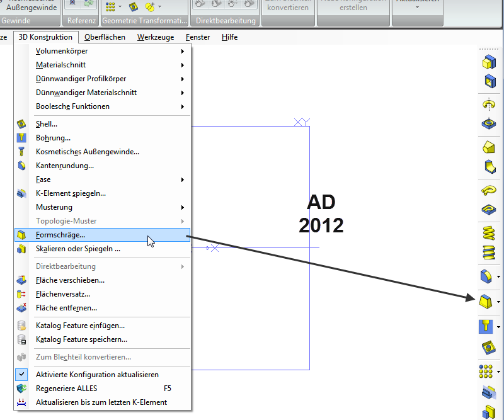Click the Shell tool icon in right toolbar

coord(489,348)
